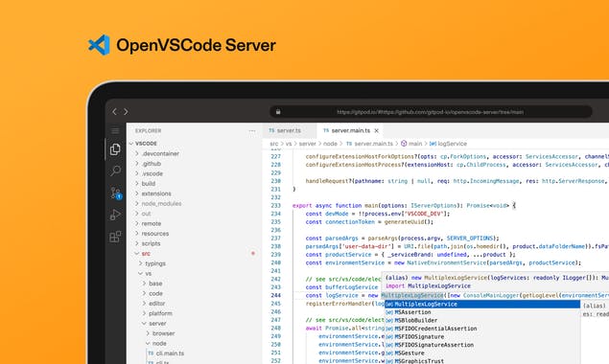Click node breadcrumb segment
Screen dimensions: 609x364
click(330, 144)
